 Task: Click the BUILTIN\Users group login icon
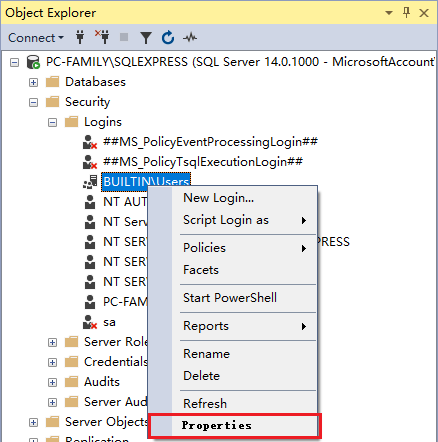click(90, 182)
